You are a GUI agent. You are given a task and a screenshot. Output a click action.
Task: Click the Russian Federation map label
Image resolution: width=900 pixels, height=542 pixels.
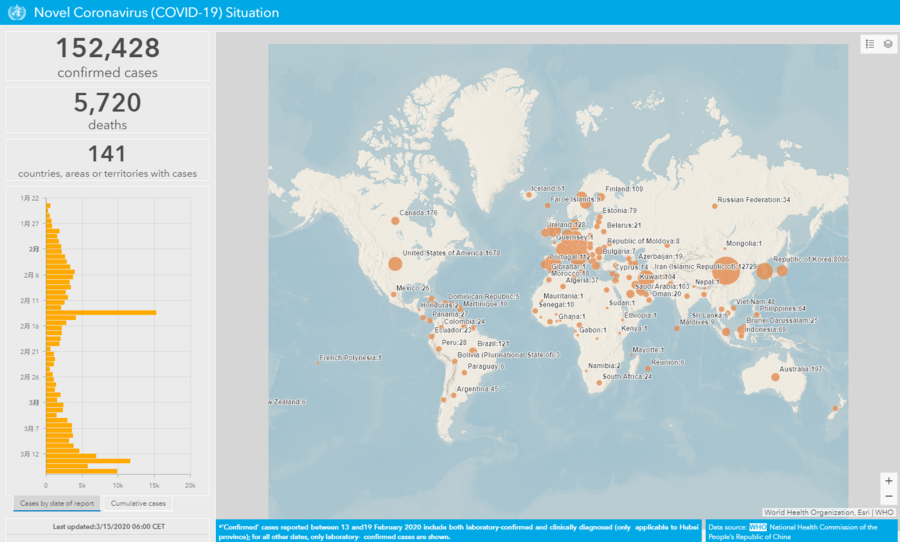point(753,200)
